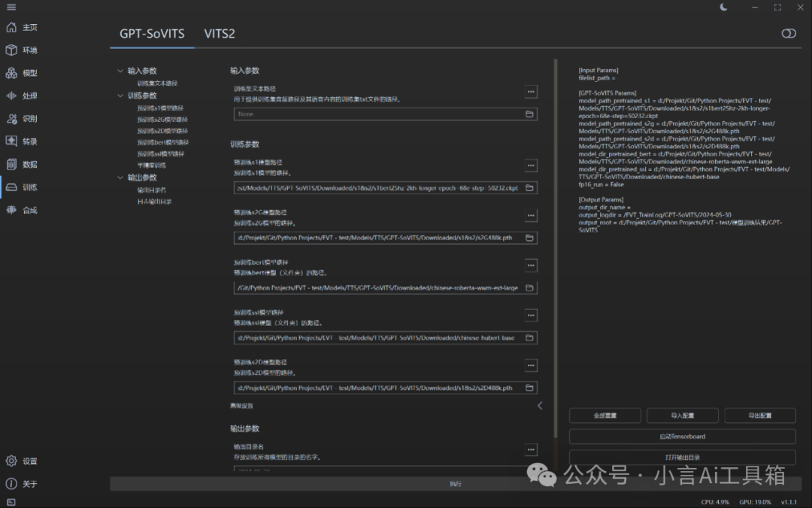Screen dimensions: 812x508
Task: Click the console icon below 关于
Action: (x=11, y=502)
